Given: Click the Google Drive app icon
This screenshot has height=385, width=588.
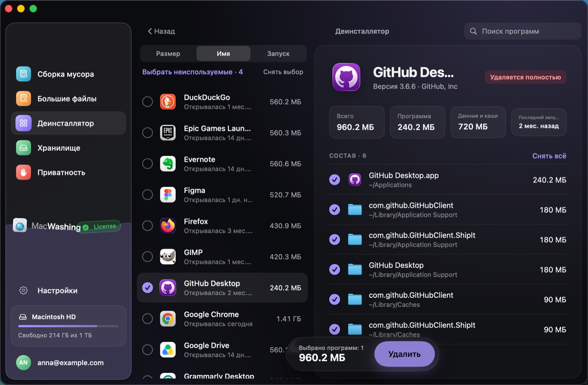Looking at the screenshot, I should coord(168,350).
